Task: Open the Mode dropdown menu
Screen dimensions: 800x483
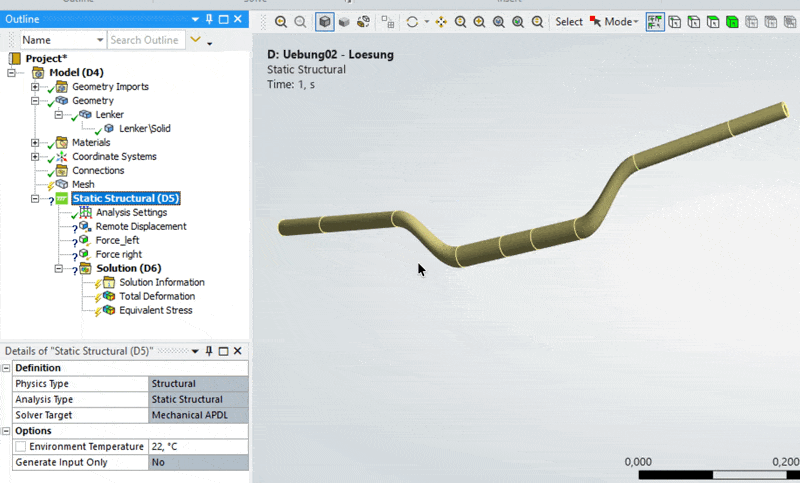Action: [619, 21]
